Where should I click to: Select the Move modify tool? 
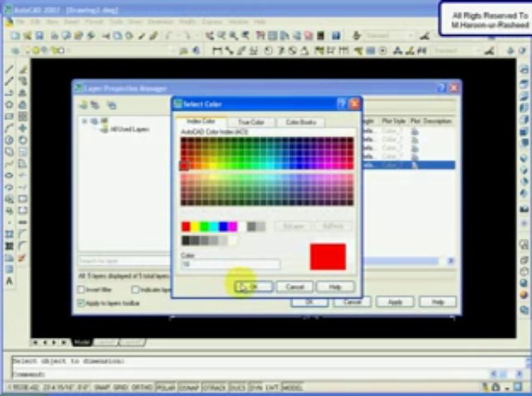[x=23, y=128]
